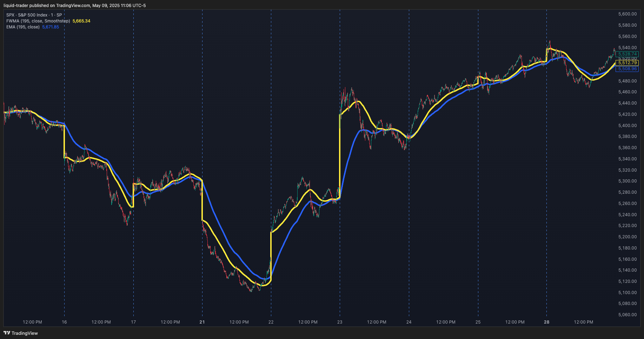
Task: Click date label 28 on time axis
Action: point(546,322)
